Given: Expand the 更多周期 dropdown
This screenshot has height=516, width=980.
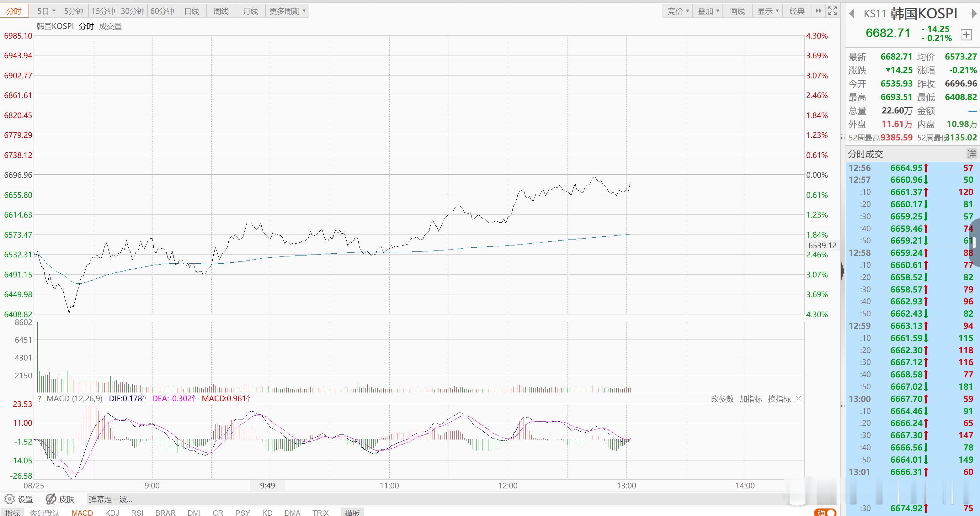Looking at the screenshot, I should click(287, 11).
